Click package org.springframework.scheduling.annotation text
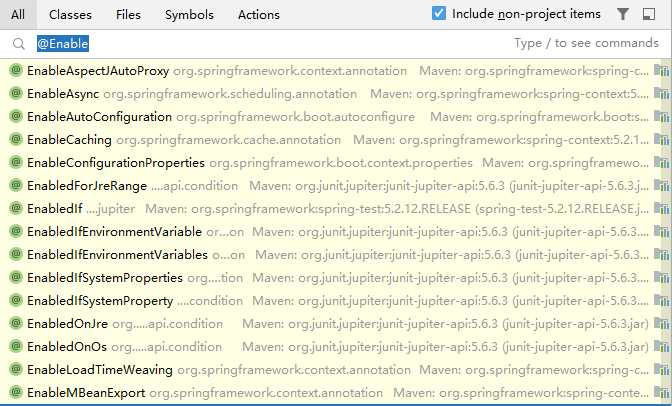672x406 pixels. click(230, 94)
